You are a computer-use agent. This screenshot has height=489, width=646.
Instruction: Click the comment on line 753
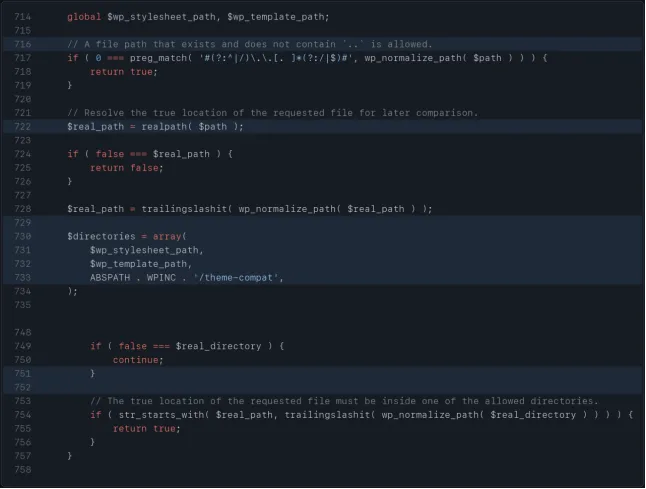coord(344,401)
